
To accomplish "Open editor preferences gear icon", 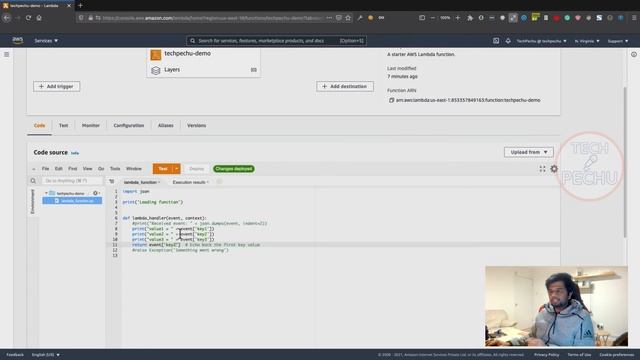I will [x=554, y=169].
